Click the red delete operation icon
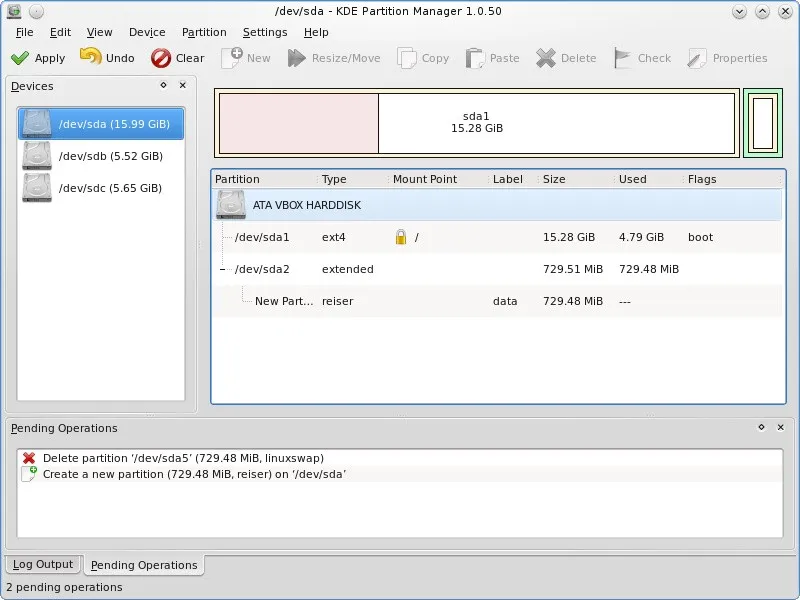The height and width of the screenshot is (600, 800). pyautogui.click(x=31, y=458)
